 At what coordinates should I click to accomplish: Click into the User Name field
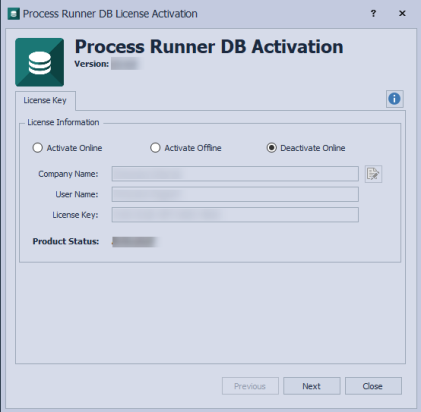click(x=235, y=194)
